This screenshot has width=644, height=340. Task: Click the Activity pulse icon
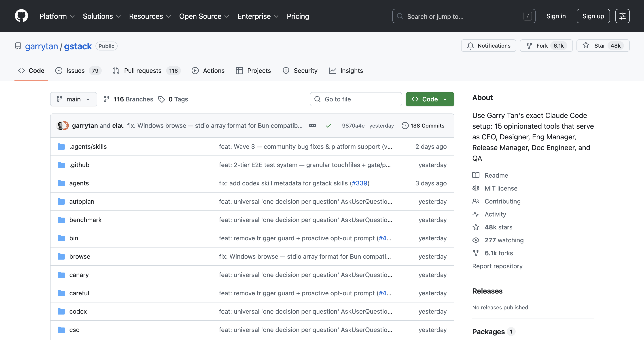coord(476,214)
